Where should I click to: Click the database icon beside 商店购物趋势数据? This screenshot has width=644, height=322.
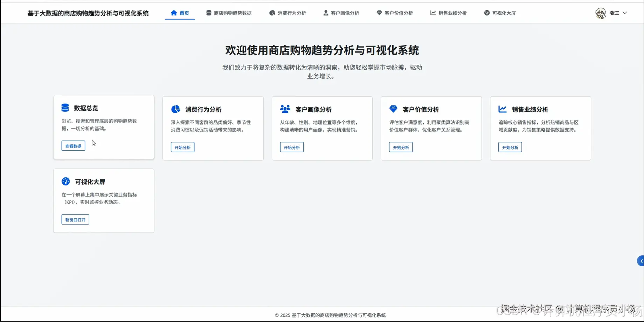click(x=208, y=13)
